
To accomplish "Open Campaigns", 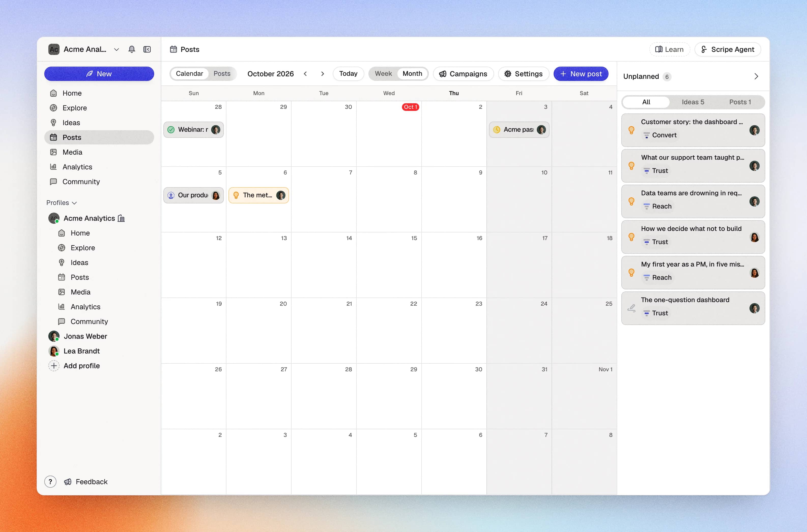I will click(x=463, y=74).
